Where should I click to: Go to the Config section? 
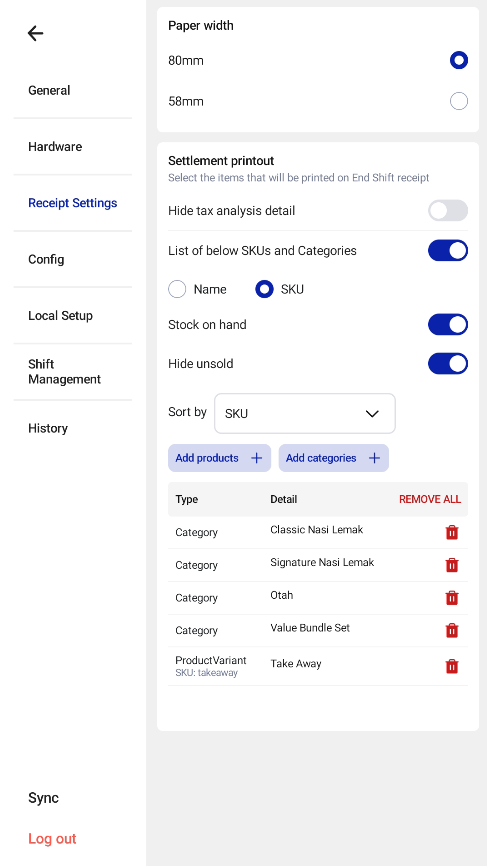pyautogui.click(x=46, y=260)
